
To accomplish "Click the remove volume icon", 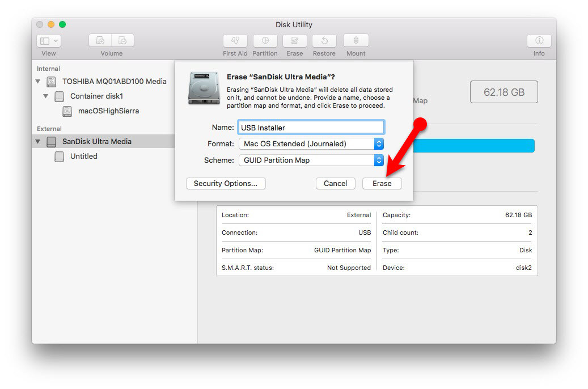I will point(122,40).
